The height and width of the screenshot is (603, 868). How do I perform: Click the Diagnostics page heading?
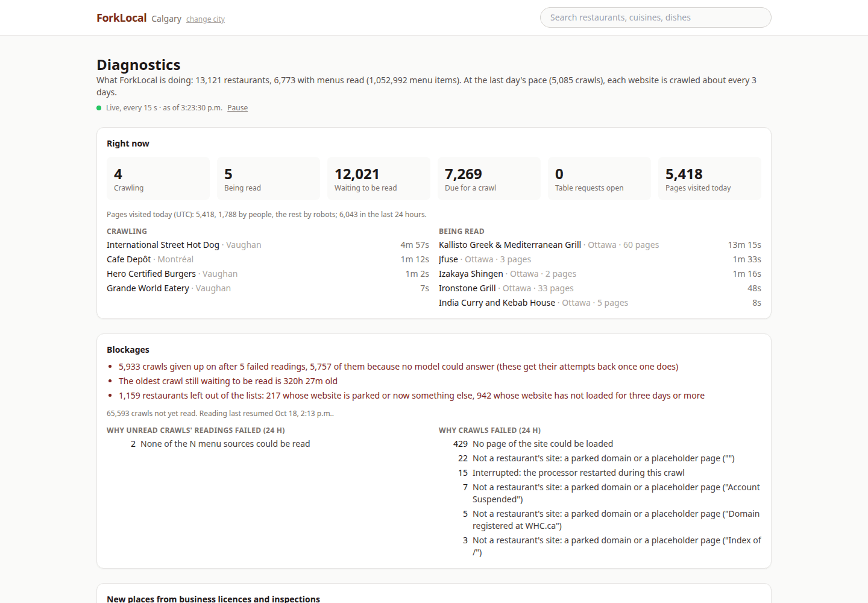[139, 65]
